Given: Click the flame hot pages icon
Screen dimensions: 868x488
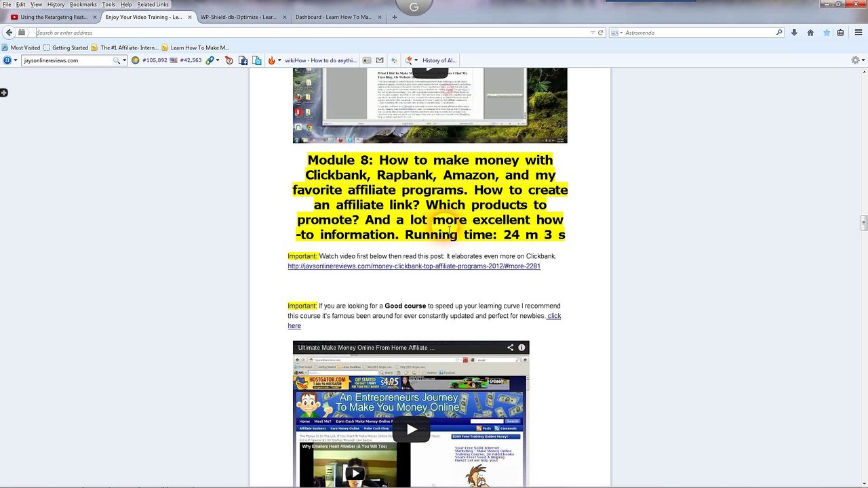Looking at the screenshot, I should coord(271,60).
